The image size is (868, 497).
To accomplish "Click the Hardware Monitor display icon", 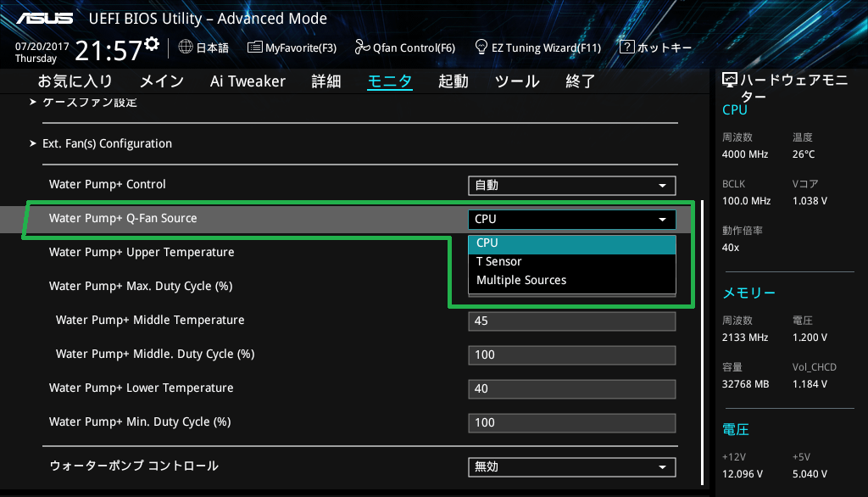I will pyautogui.click(x=730, y=81).
